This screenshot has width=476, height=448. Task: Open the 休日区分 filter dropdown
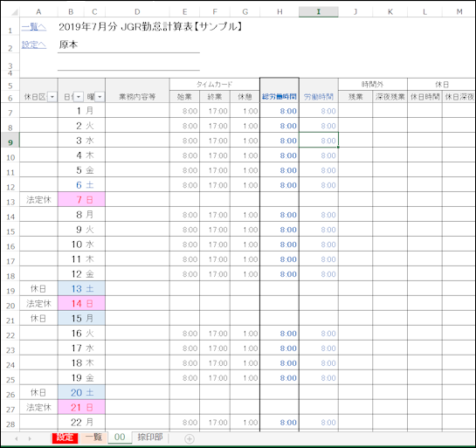[x=52, y=97]
